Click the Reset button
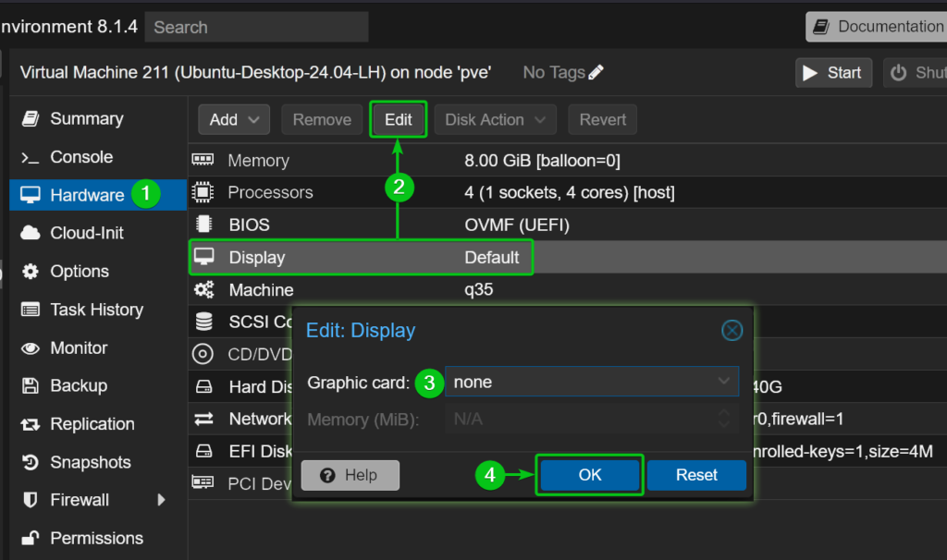Screen dimensions: 947x560 pos(696,475)
